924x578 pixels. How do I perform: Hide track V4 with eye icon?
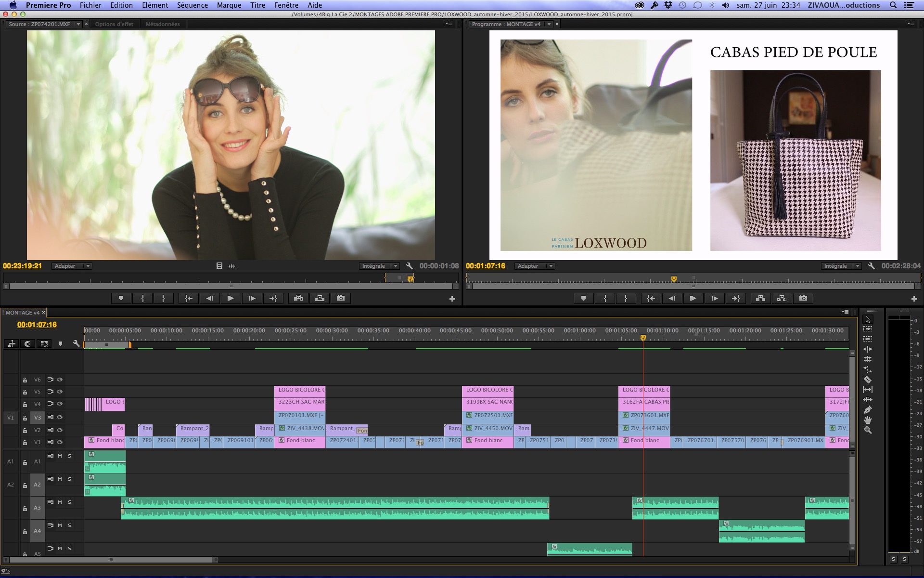pyautogui.click(x=60, y=404)
